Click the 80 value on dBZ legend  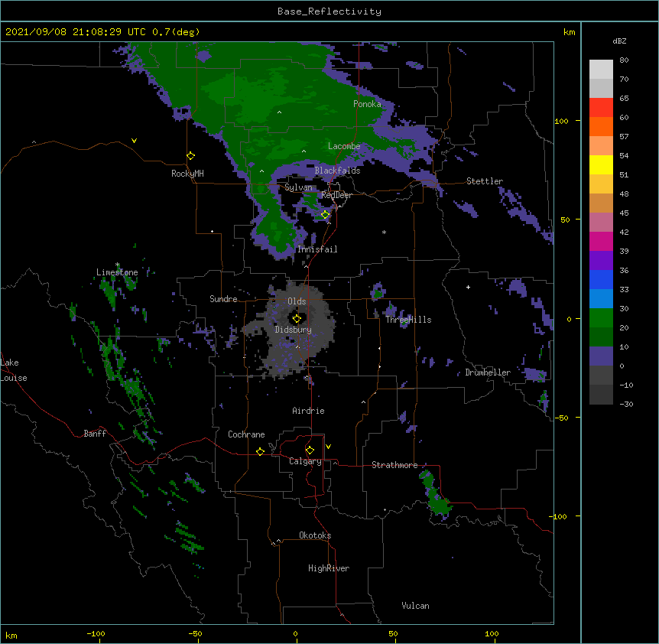click(624, 60)
